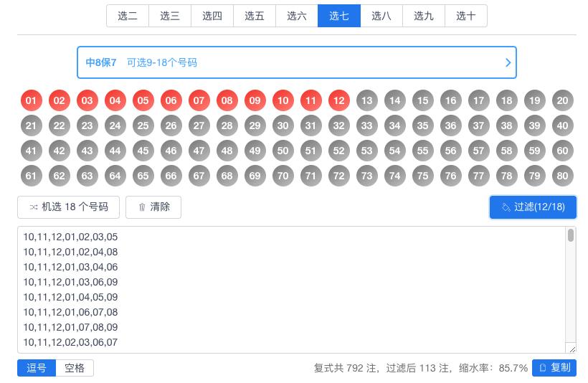Deselect red number ball 07
588x383 pixels.
pyautogui.click(x=199, y=100)
